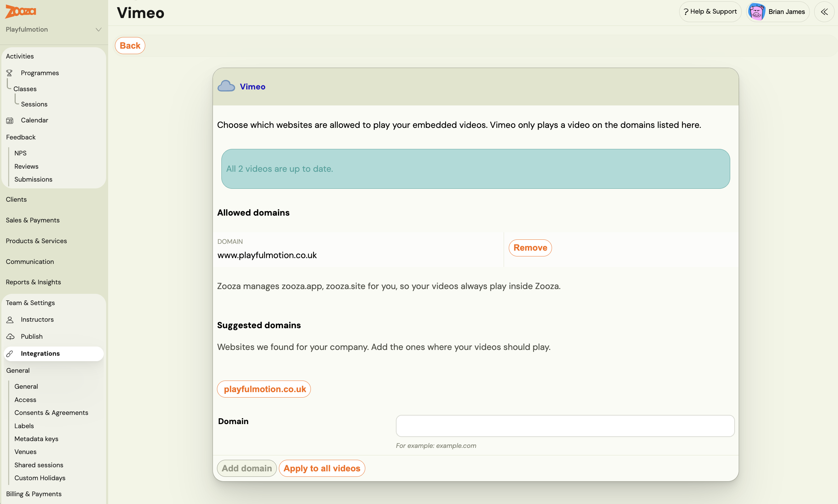Screen dimensions: 838x504
Task: Click the www.playfulmotion.co.uk domain text
Action: click(x=267, y=255)
